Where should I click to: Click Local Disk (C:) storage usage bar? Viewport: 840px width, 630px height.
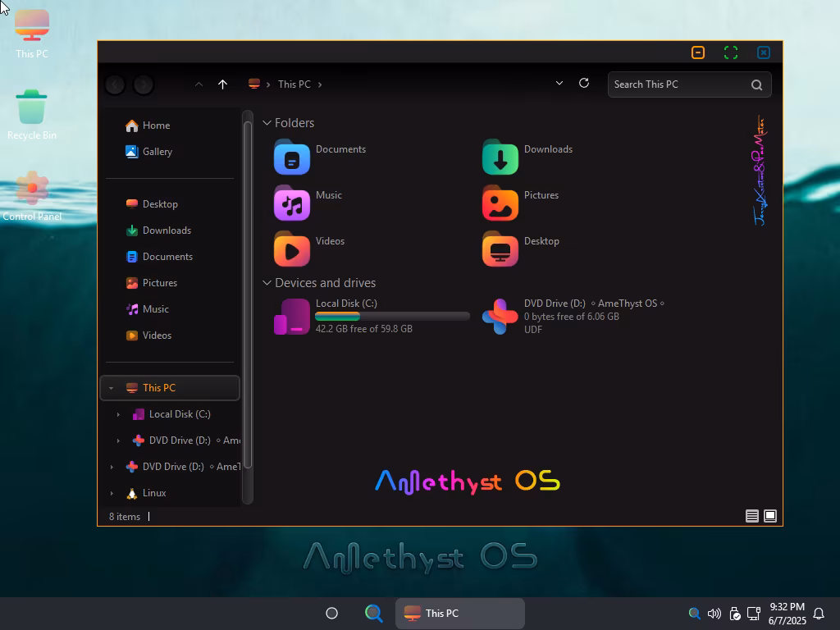click(392, 316)
